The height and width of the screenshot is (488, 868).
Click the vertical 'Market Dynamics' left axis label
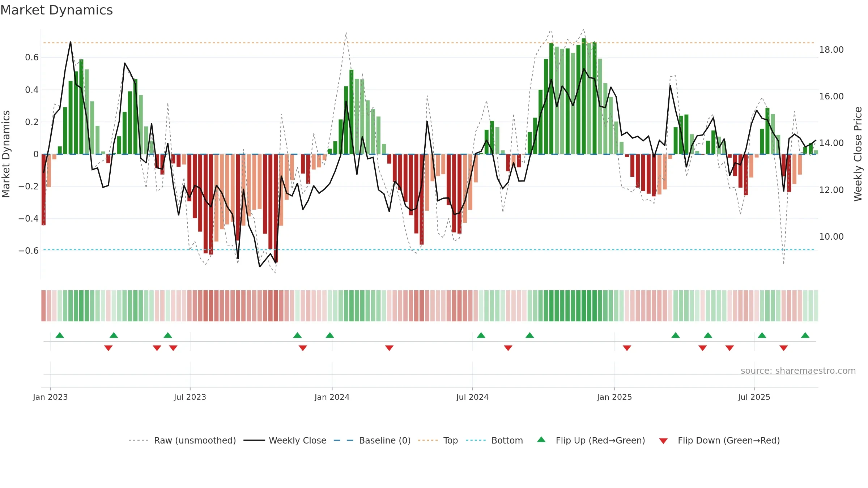[x=6, y=154]
